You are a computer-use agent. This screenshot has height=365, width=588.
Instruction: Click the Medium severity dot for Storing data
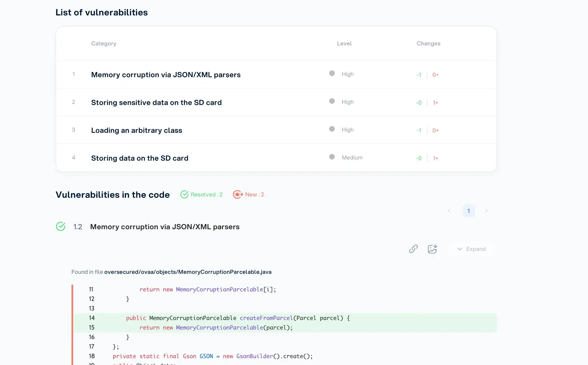[x=332, y=157]
